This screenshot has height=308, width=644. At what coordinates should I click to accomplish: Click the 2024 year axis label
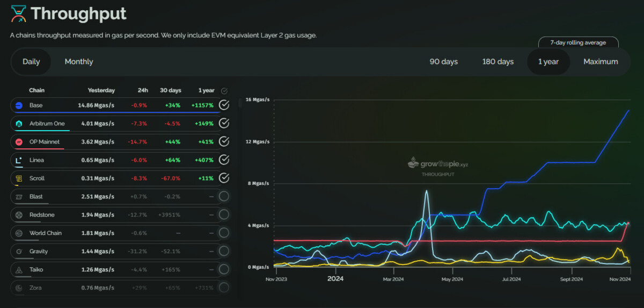335,279
